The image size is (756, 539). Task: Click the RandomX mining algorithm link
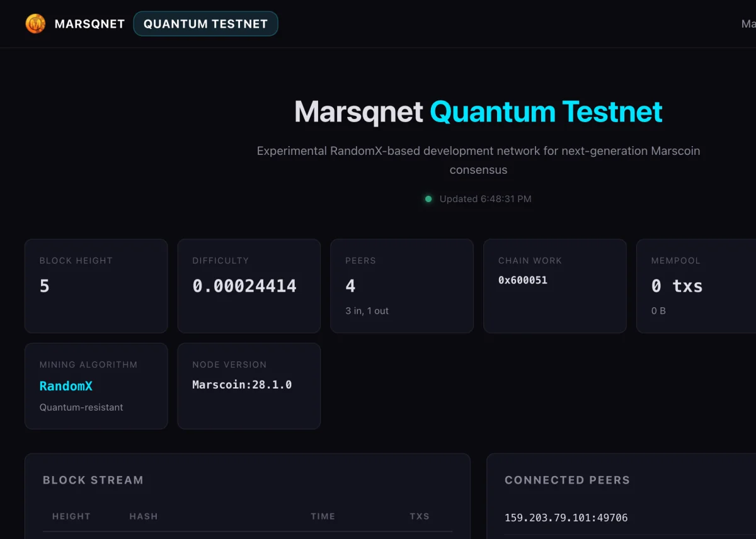pos(66,386)
